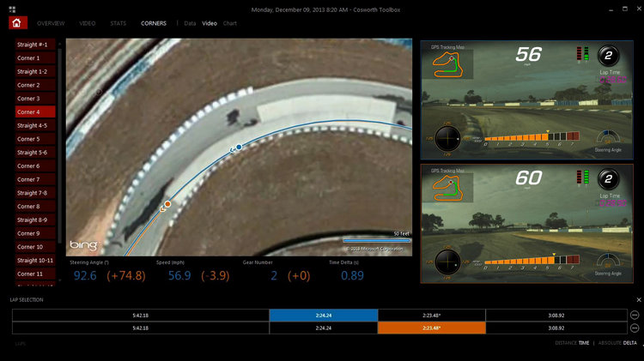Select Straight 4-5 in the segment list

[x=34, y=125]
